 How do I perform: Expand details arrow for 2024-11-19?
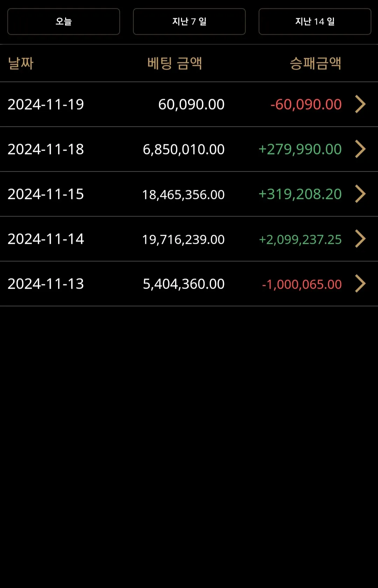point(360,104)
